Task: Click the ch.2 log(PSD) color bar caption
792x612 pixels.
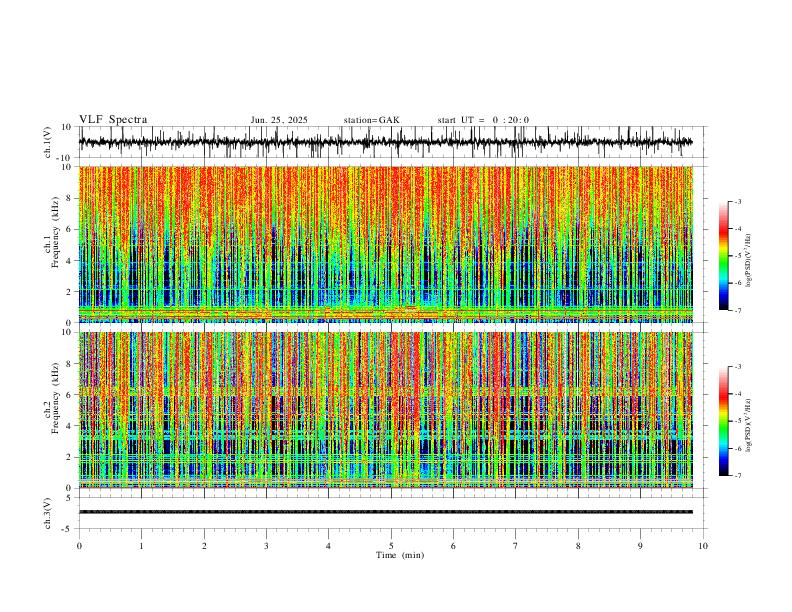Action: [x=748, y=425]
